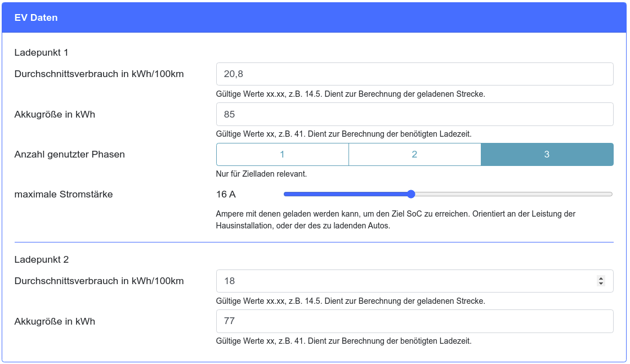Click the 16 A current value
This screenshot has height=364, width=630.
pos(226,194)
